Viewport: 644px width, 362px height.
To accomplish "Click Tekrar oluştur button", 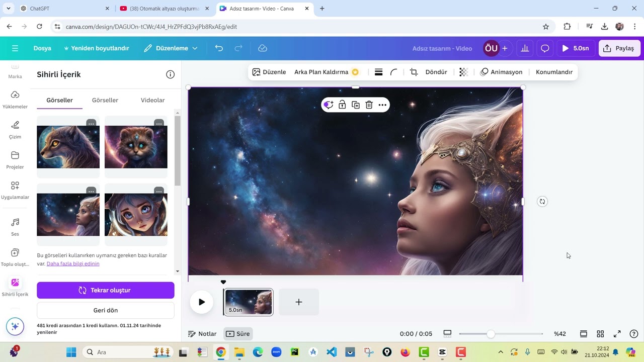I will pyautogui.click(x=106, y=290).
